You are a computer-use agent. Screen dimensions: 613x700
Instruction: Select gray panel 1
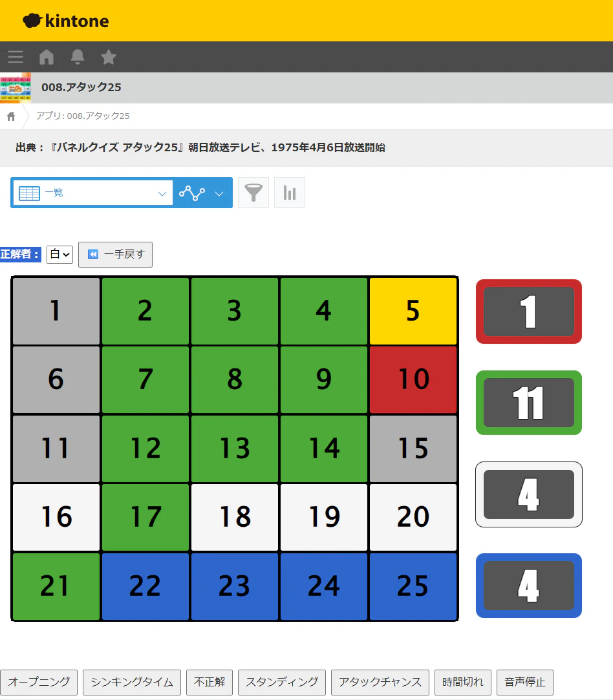[x=56, y=311]
